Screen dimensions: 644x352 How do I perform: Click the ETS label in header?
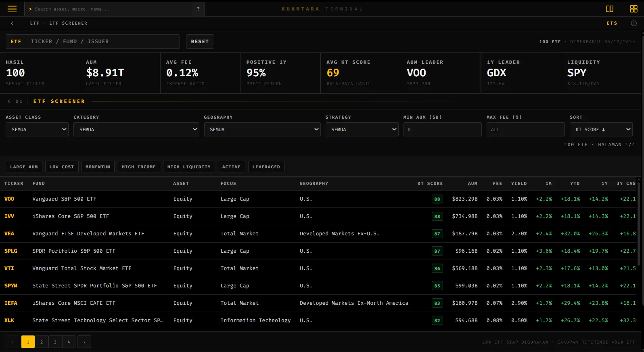click(x=612, y=23)
